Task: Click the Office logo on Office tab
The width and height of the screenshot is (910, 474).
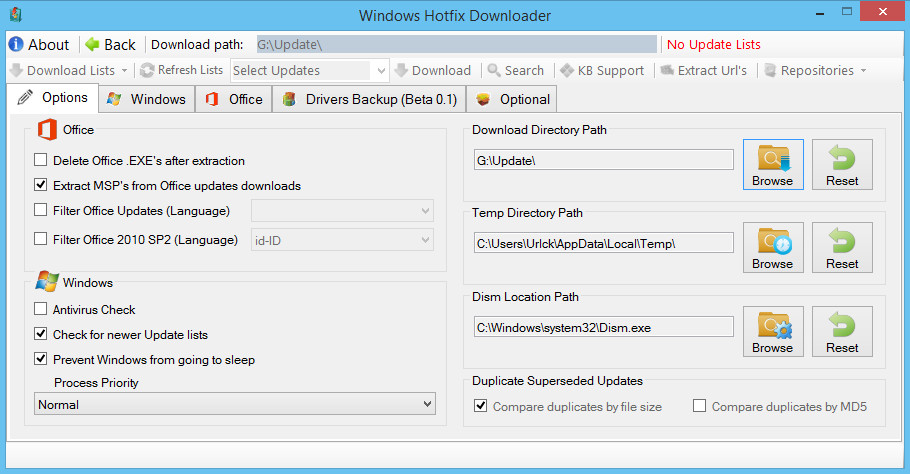Action: coord(212,99)
